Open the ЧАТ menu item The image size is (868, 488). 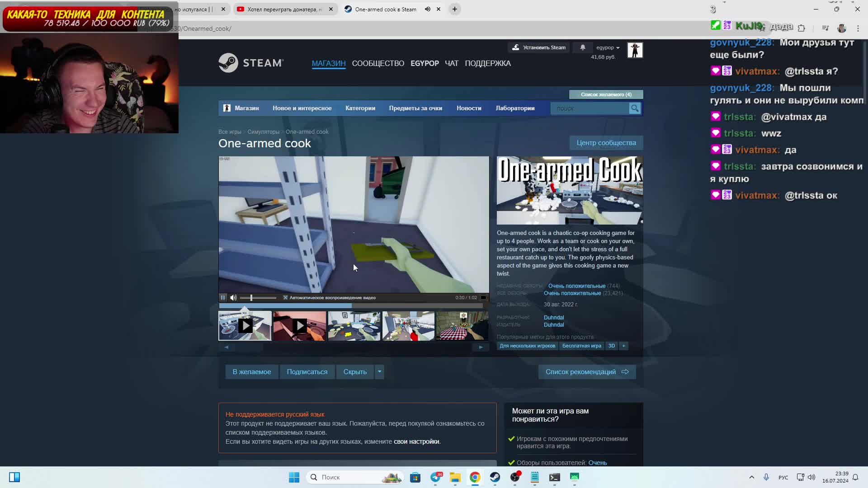[452, 63]
